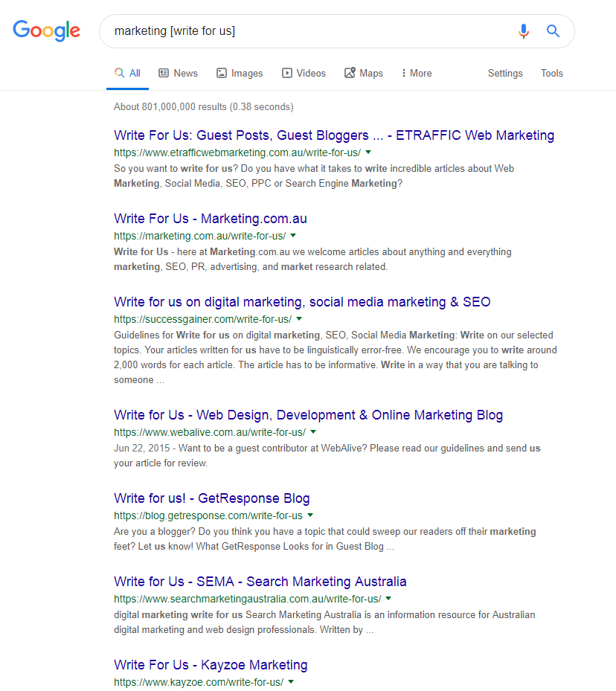This screenshot has width=616, height=691.
Task: Open the successgainer digital marketing result title
Action: 302,302
